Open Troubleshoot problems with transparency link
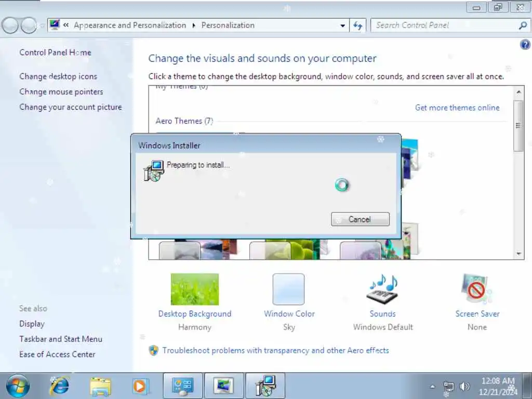The image size is (532, 399). [x=275, y=351]
